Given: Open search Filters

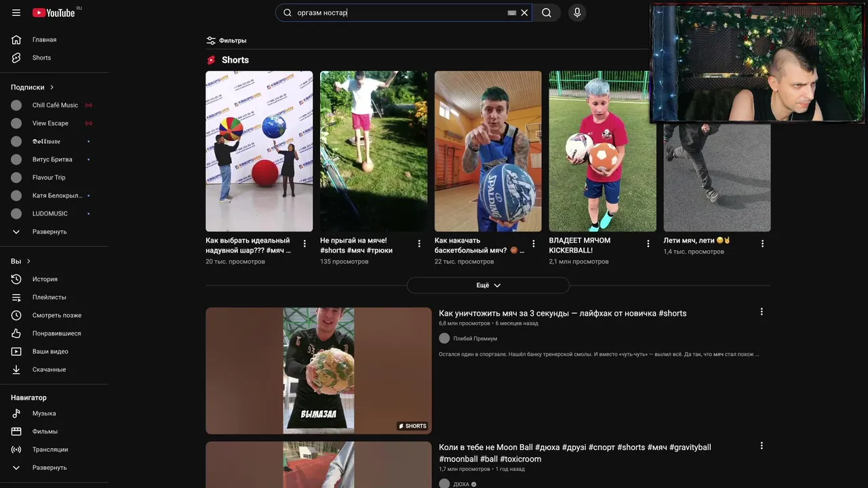Looking at the screenshot, I should 226,41.
